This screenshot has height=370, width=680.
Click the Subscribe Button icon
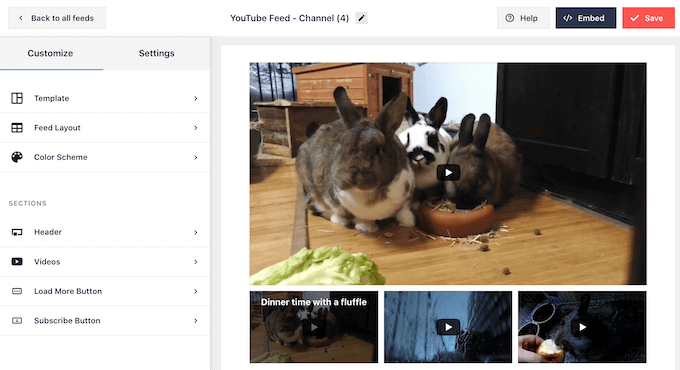17,321
